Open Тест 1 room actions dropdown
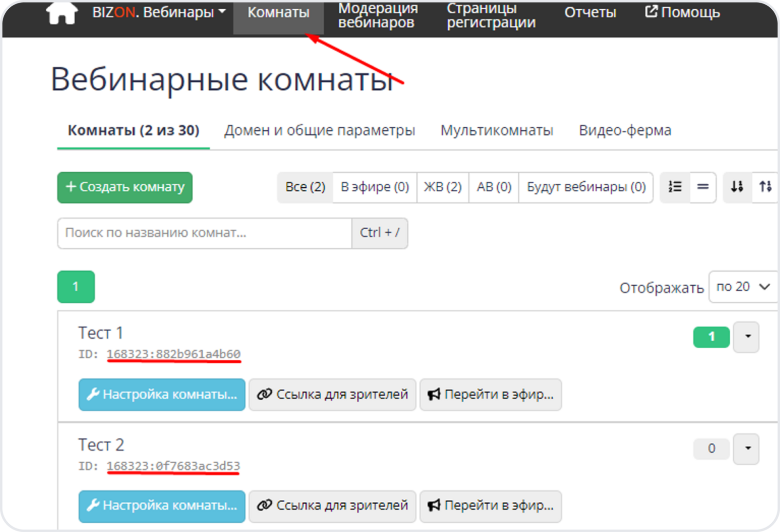Screen dimensions: 780x532 [747, 336]
